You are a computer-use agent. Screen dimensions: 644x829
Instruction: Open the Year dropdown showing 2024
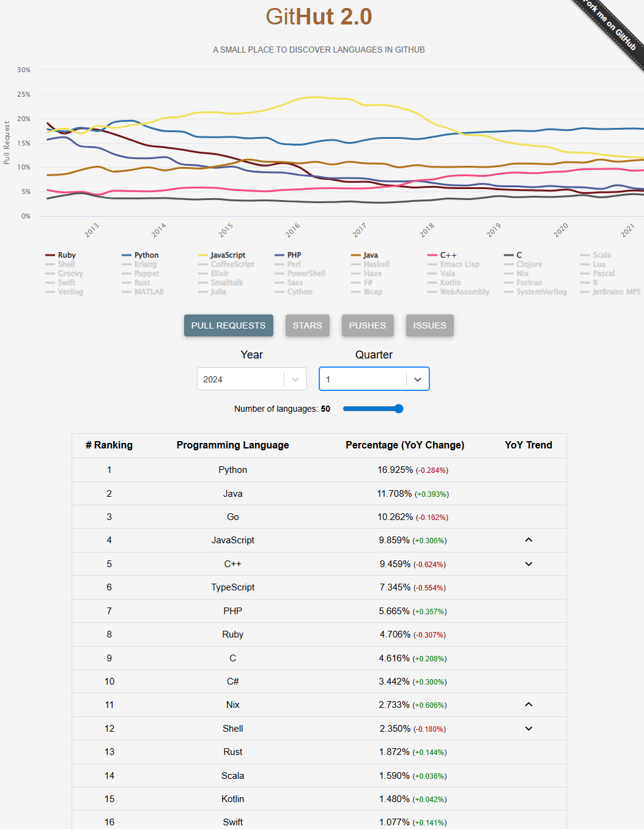point(251,379)
